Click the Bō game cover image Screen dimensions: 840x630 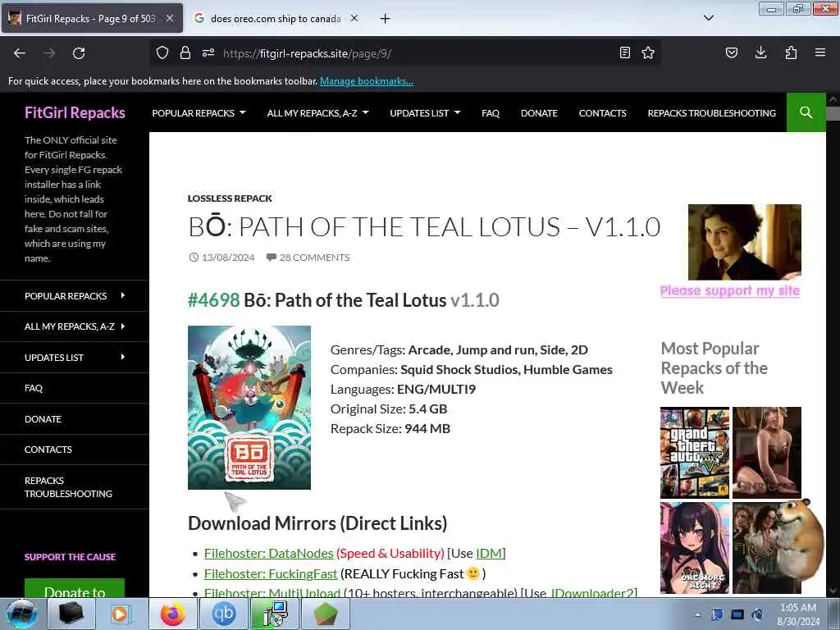point(249,407)
